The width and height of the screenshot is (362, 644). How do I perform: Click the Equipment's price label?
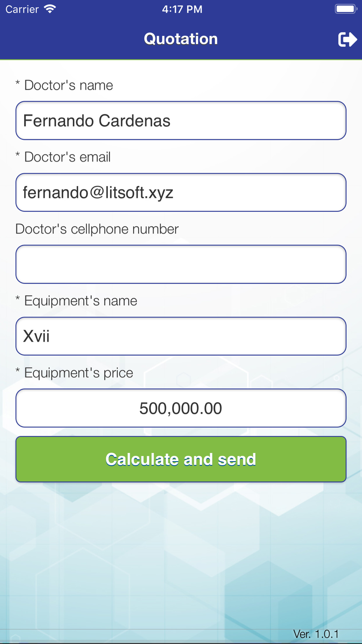tap(79, 373)
